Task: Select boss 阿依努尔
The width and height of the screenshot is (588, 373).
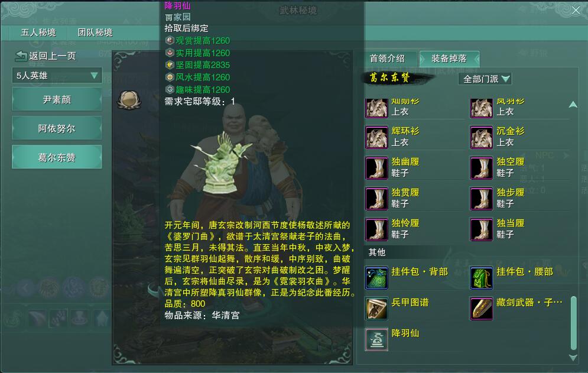Action: tap(57, 128)
